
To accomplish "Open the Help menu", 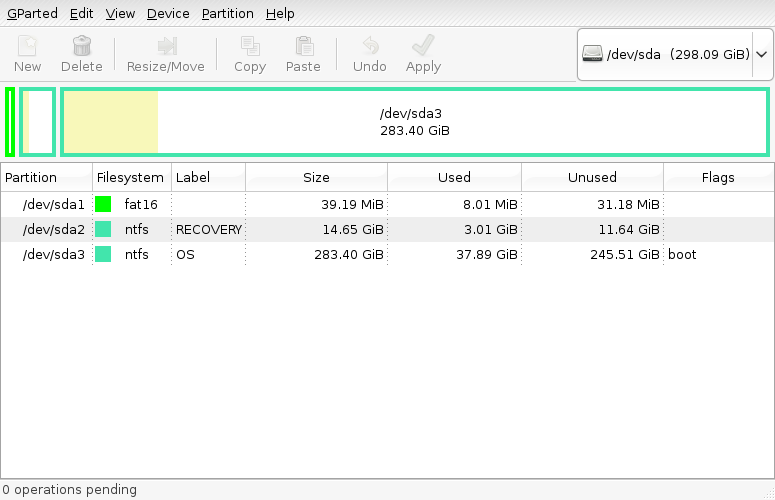I will 280,13.
